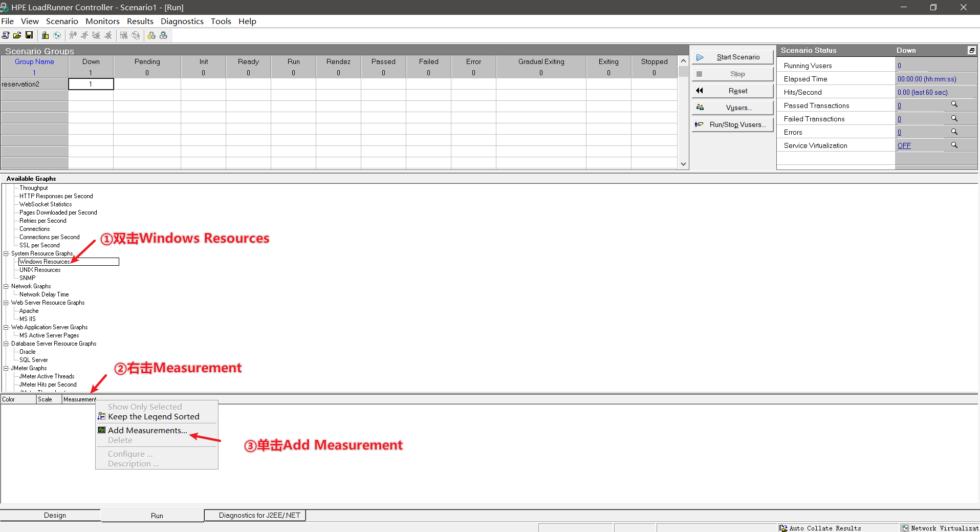The height and width of the screenshot is (532, 980).
Task: Click the Measurement legend column header
Action: tap(79, 399)
